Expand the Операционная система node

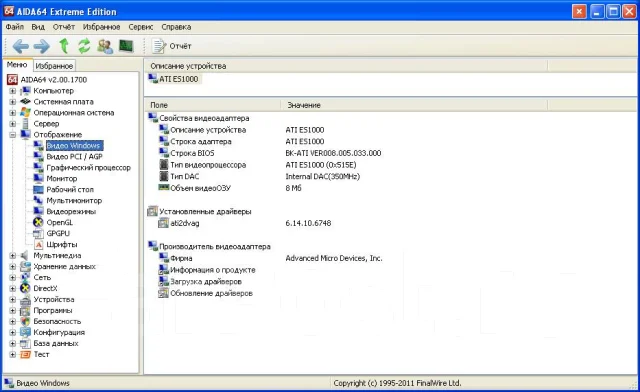click(13, 113)
